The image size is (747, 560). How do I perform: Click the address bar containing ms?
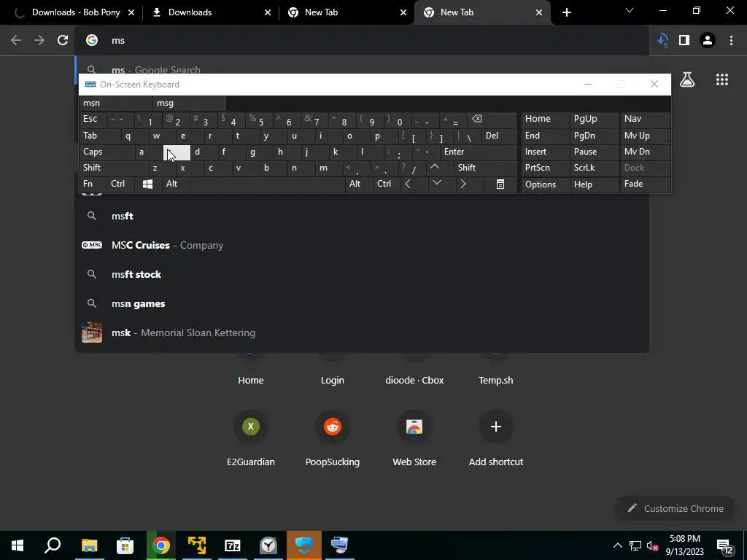point(362,41)
